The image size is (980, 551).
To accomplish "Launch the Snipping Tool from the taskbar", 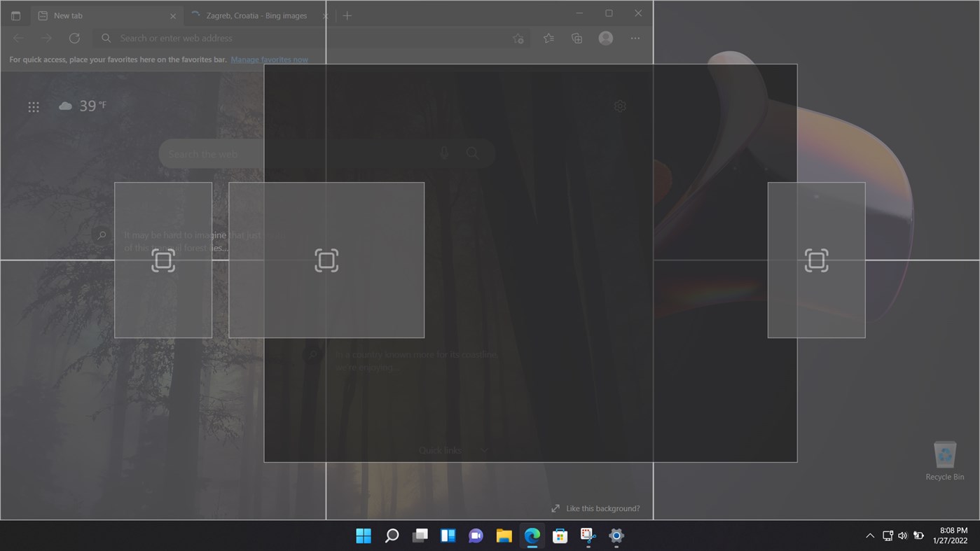I will tap(587, 536).
